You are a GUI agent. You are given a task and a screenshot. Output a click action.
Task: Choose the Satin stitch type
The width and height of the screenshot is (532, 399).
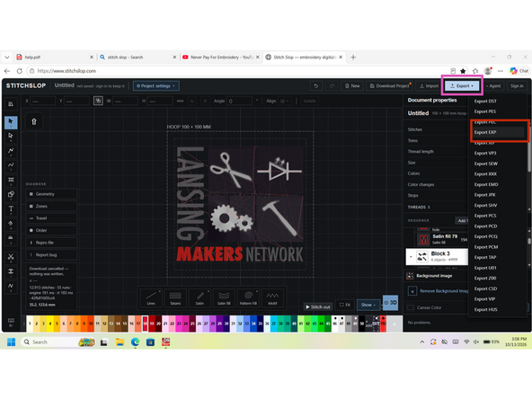(199, 297)
